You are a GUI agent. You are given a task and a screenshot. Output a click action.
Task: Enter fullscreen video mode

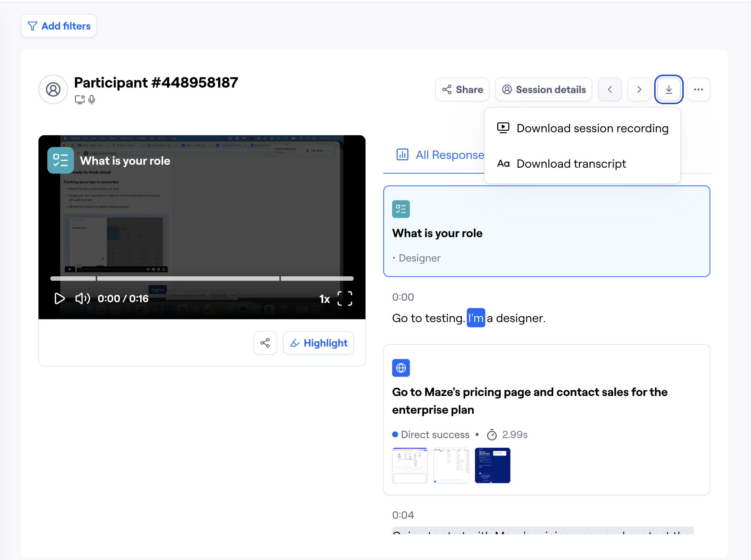pyautogui.click(x=344, y=298)
